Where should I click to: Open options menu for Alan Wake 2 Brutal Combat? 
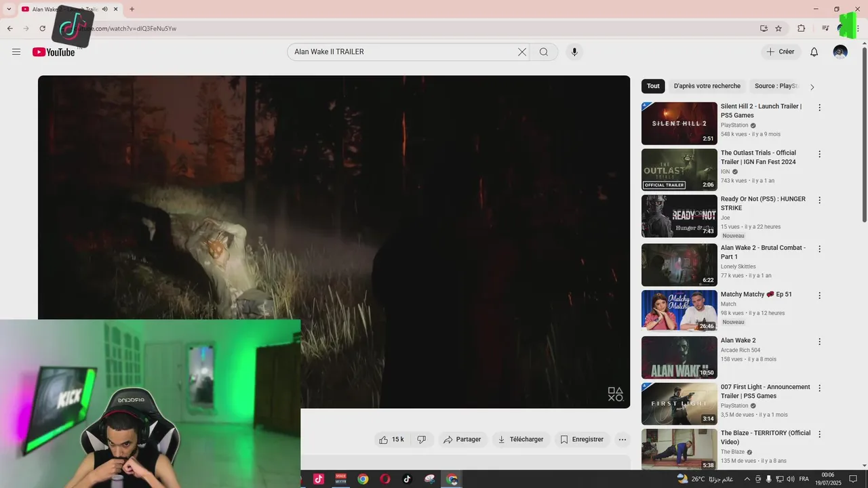click(819, 249)
